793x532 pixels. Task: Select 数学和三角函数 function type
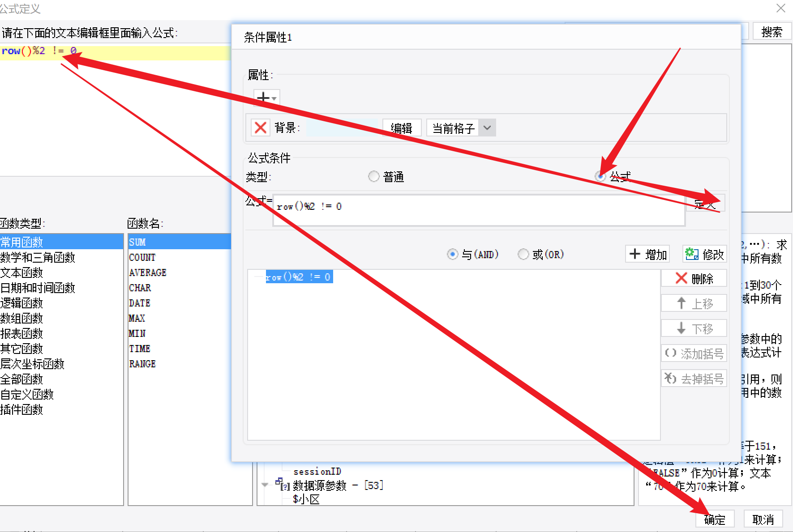pyautogui.click(x=61, y=257)
